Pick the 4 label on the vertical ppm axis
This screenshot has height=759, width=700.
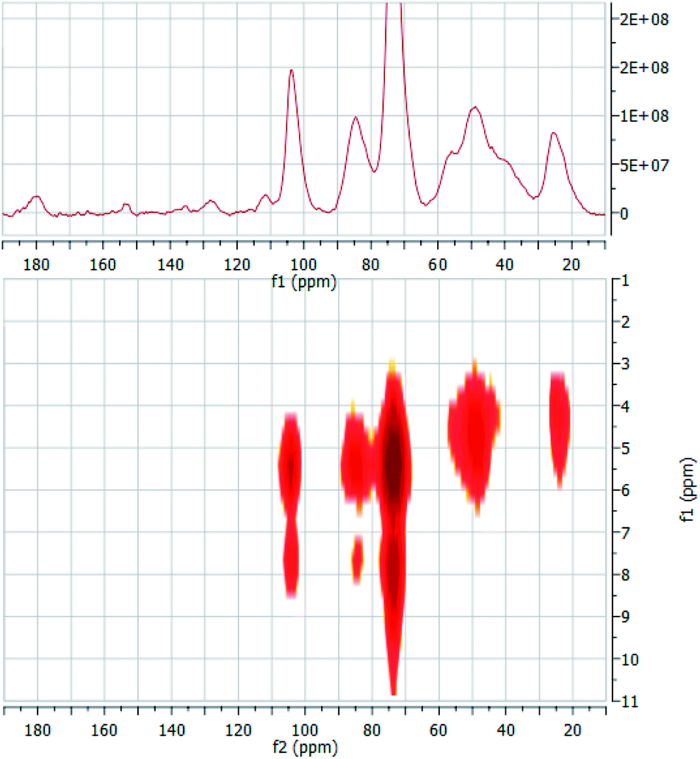625,406
